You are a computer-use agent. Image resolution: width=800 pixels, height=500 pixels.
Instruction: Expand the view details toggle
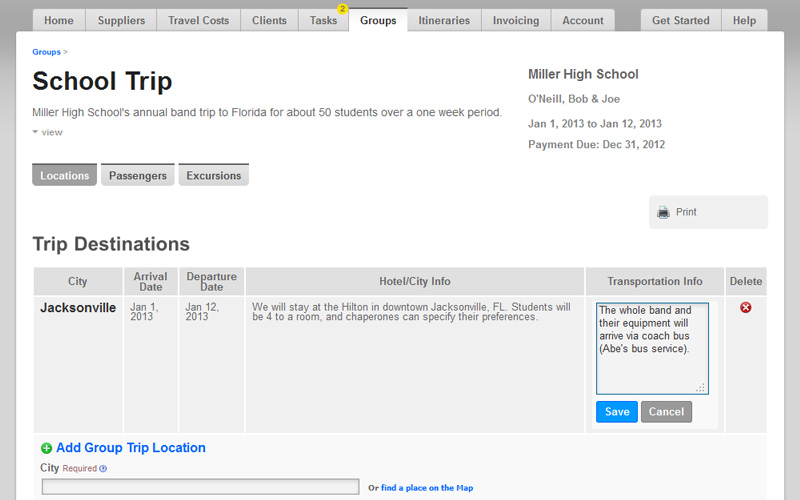coord(47,132)
